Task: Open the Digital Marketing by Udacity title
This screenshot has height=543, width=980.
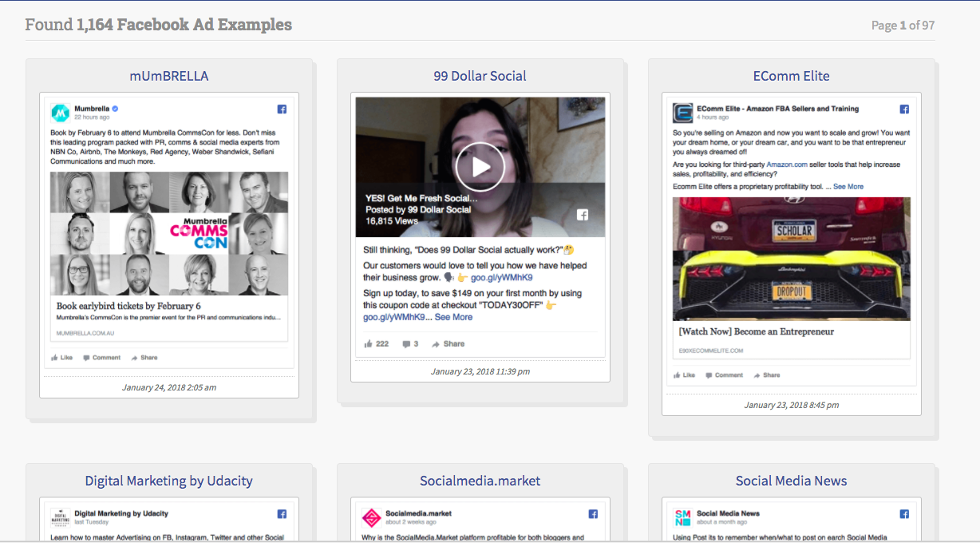Action: [x=169, y=481]
